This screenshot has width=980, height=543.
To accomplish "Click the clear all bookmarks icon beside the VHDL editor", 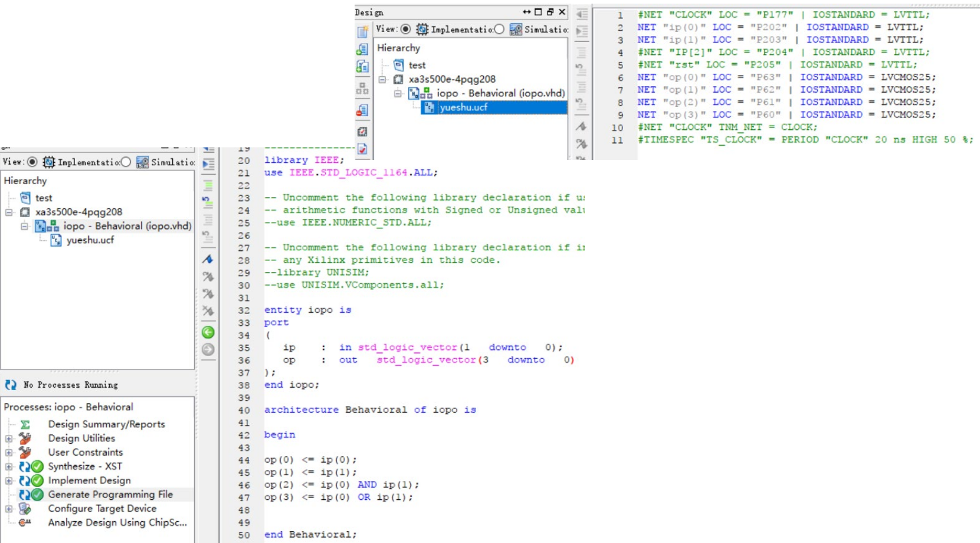I will click(x=208, y=311).
